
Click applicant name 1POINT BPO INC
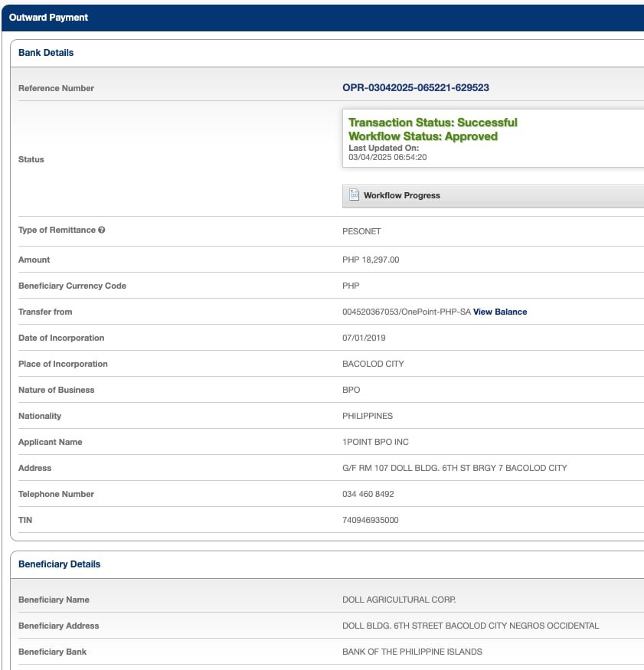click(x=375, y=442)
